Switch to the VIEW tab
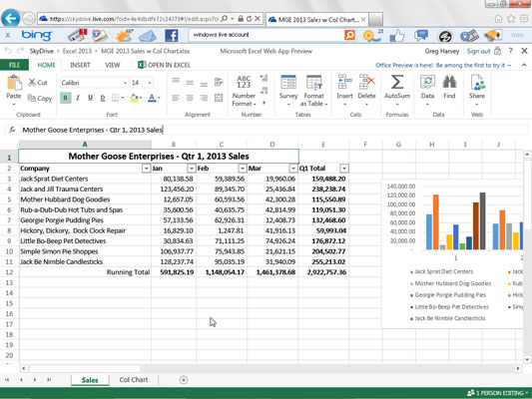Image resolution: width=532 pixels, height=399 pixels. coord(113,65)
